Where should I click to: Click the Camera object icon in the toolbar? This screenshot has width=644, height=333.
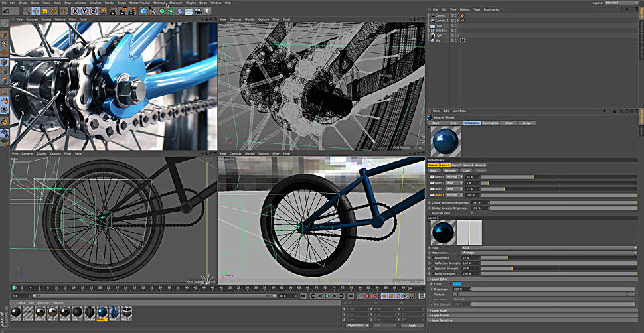point(199,11)
